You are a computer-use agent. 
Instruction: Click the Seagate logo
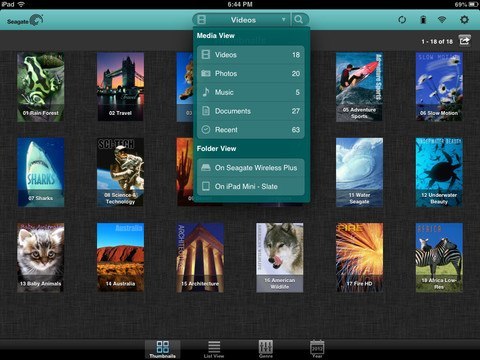click(25, 21)
